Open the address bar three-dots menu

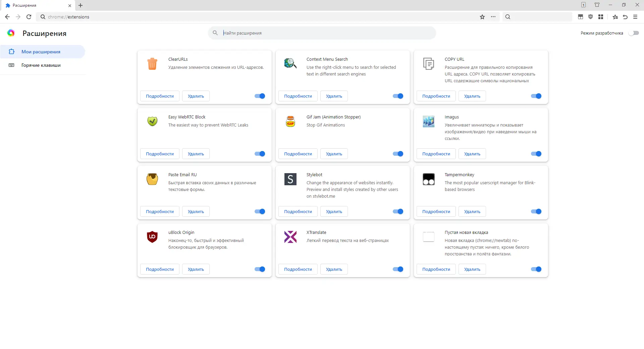pyautogui.click(x=493, y=17)
